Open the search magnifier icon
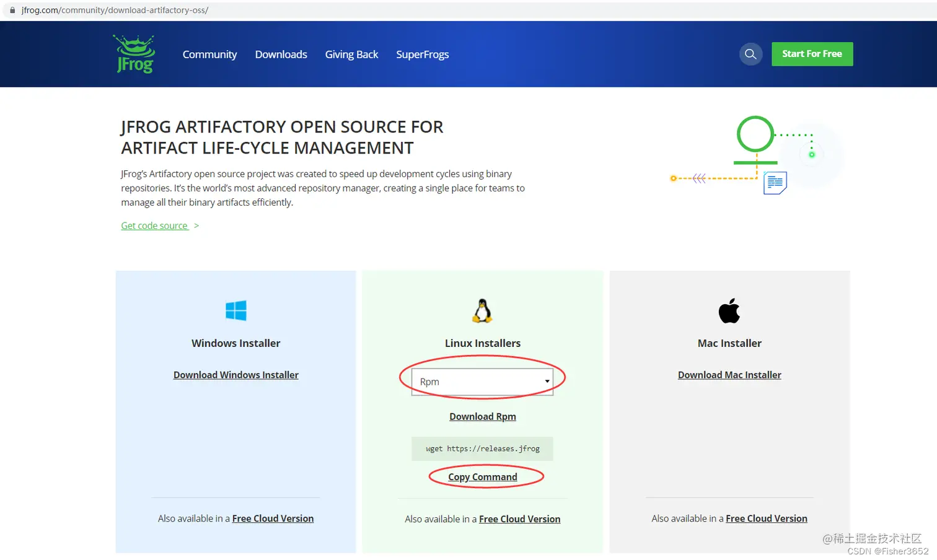The height and width of the screenshot is (560, 937). click(x=750, y=54)
